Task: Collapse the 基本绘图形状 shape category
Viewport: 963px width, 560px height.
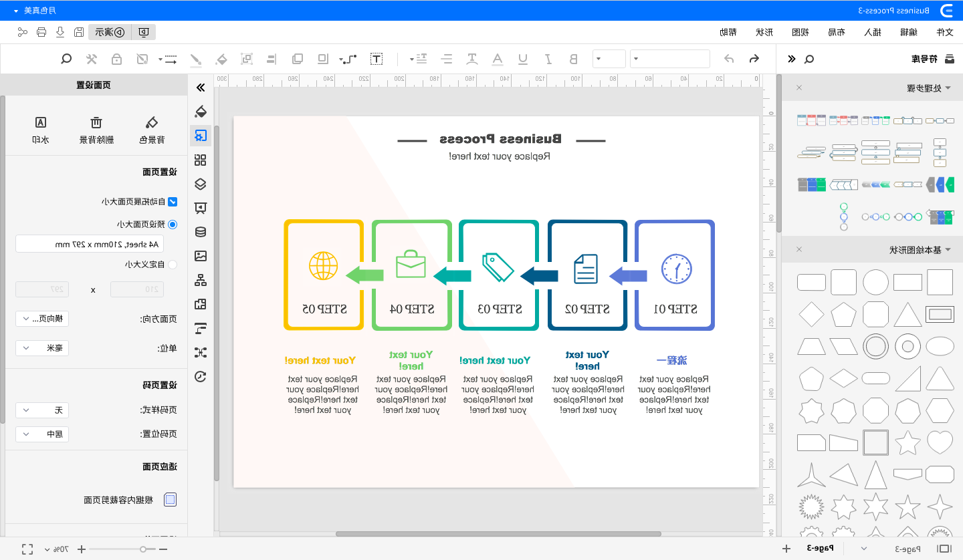Action: tap(947, 250)
